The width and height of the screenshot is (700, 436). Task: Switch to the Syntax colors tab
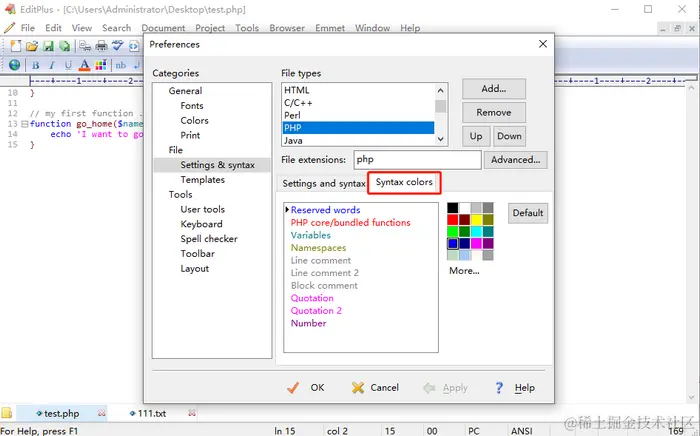click(404, 182)
